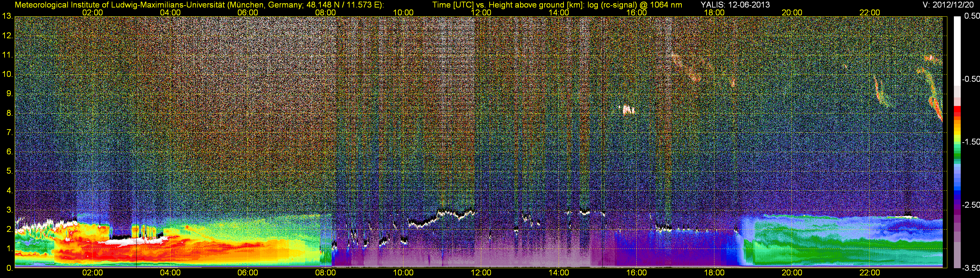The height and width of the screenshot is (278, 980).
Task: Click the height axis label 6.
Action: 9,151
